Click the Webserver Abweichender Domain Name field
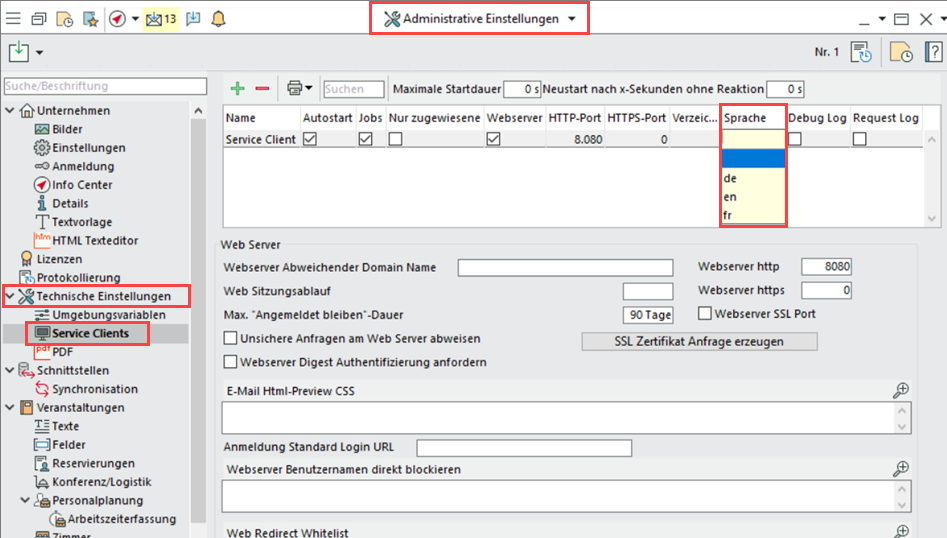 (565, 267)
